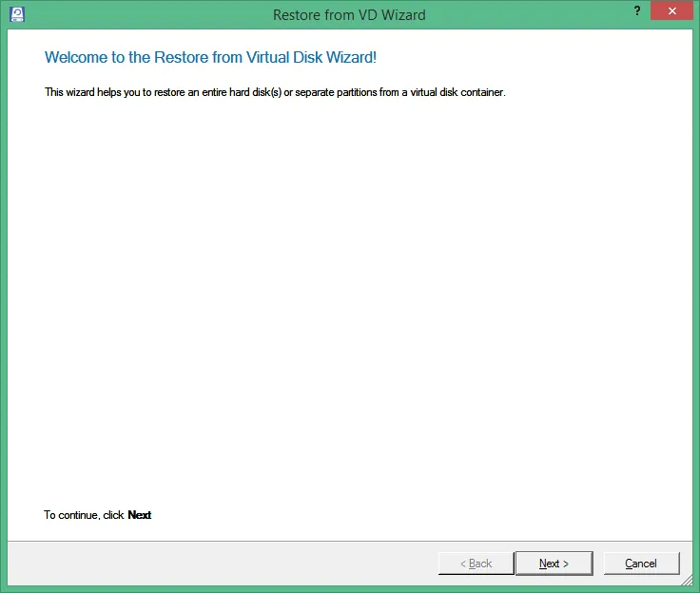This screenshot has width=700, height=593.
Task: Cancel the restore wizard
Action: click(641, 564)
